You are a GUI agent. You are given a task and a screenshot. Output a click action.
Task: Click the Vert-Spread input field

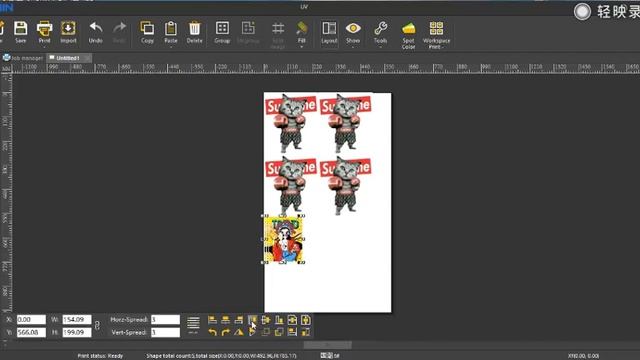pos(165,332)
